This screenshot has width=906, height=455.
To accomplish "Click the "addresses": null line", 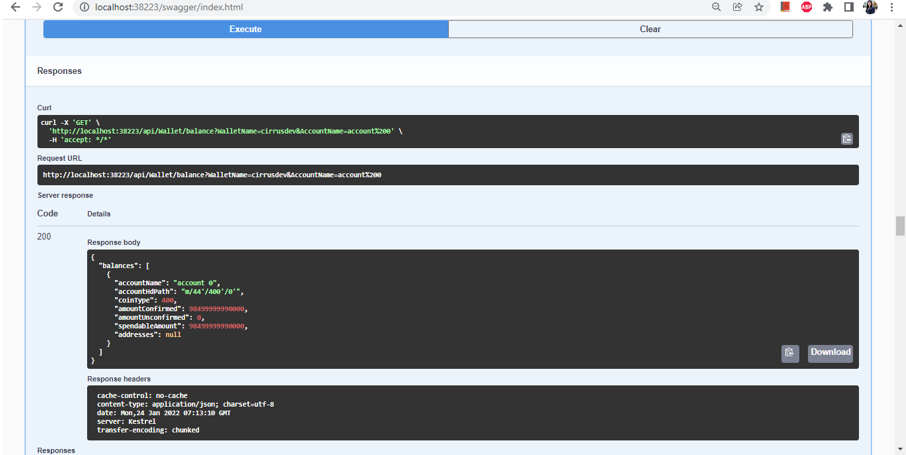I will (x=148, y=335).
